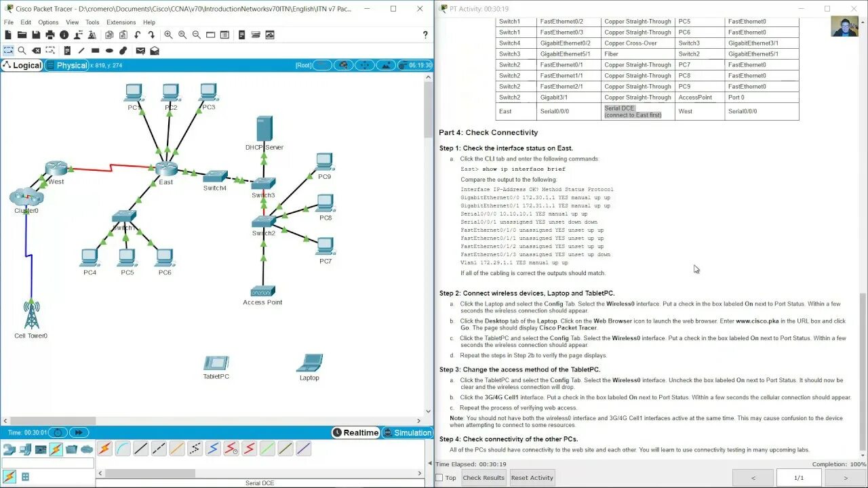This screenshot has height=488, width=868.
Task: Switch to Physical workspace view
Action: pos(66,65)
